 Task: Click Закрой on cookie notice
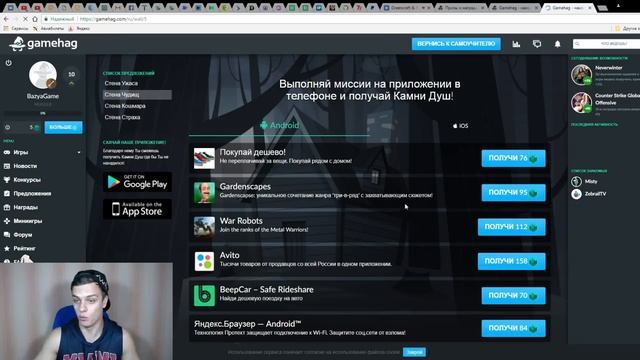tap(414, 352)
